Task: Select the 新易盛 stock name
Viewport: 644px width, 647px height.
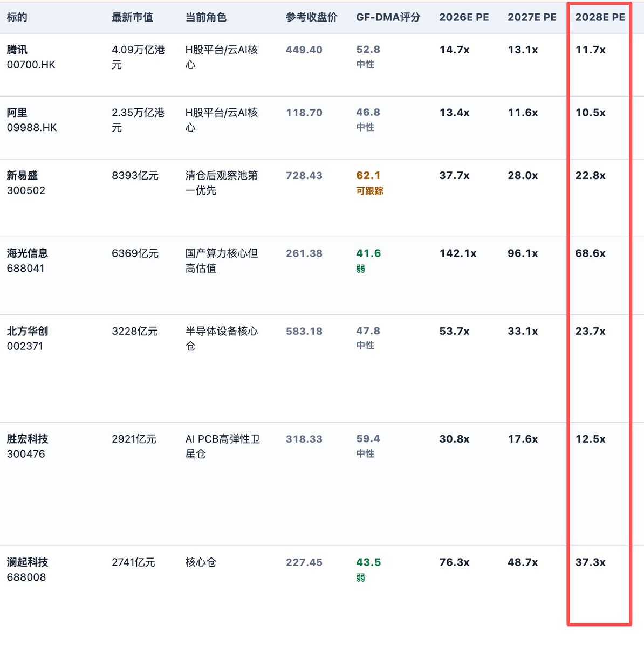Action: [x=22, y=175]
